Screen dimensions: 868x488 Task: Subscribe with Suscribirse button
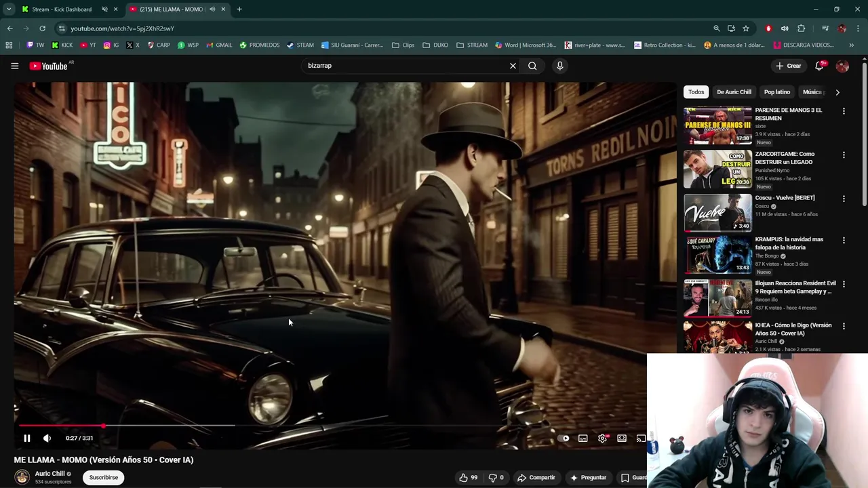tap(104, 477)
